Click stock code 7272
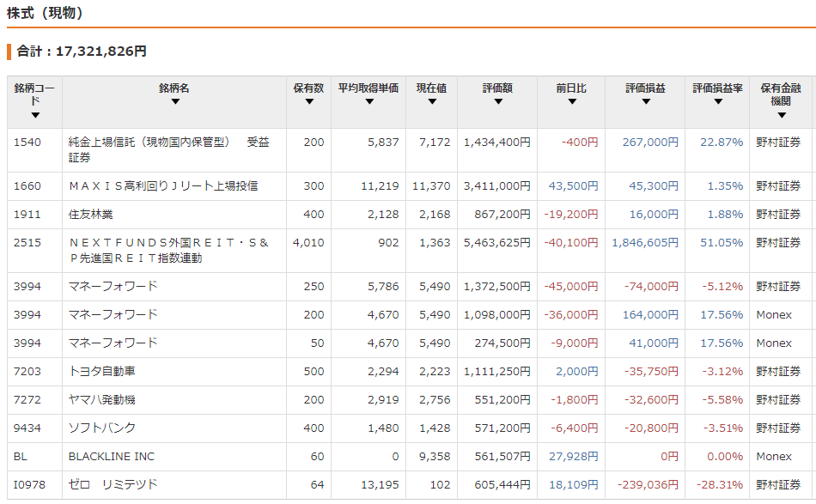The width and height of the screenshot is (816, 504). pyautogui.click(x=27, y=399)
